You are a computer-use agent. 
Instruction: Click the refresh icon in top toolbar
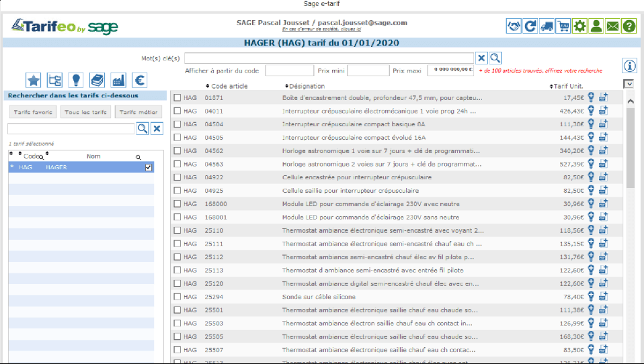click(x=530, y=26)
